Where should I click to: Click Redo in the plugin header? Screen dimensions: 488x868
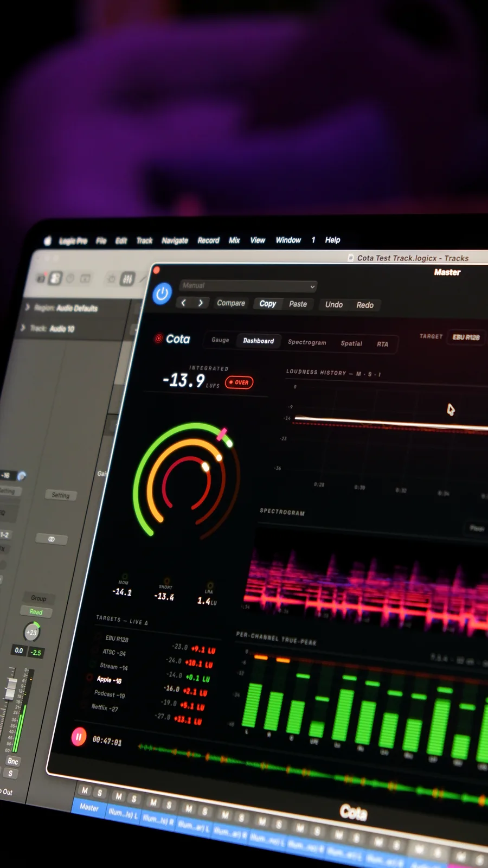pos(365,305)
